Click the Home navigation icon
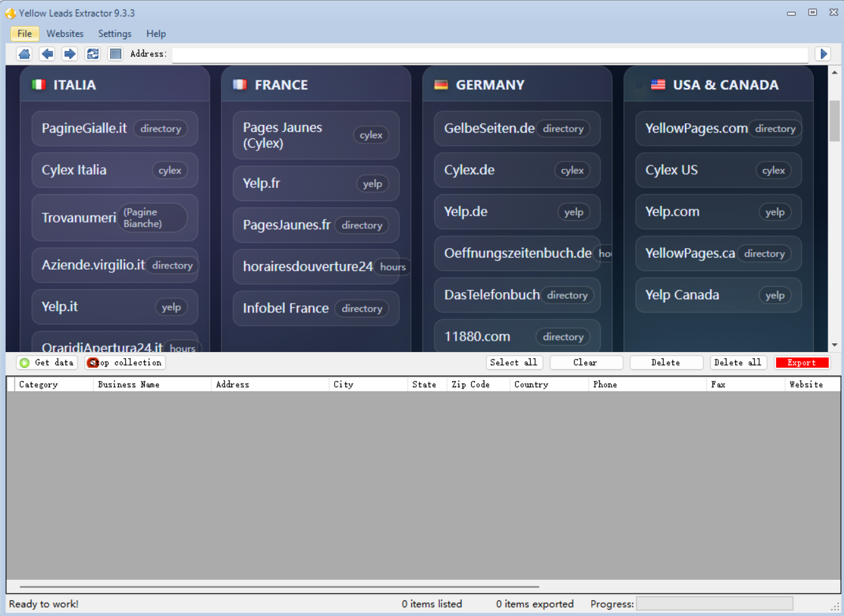 pos(25,54)
